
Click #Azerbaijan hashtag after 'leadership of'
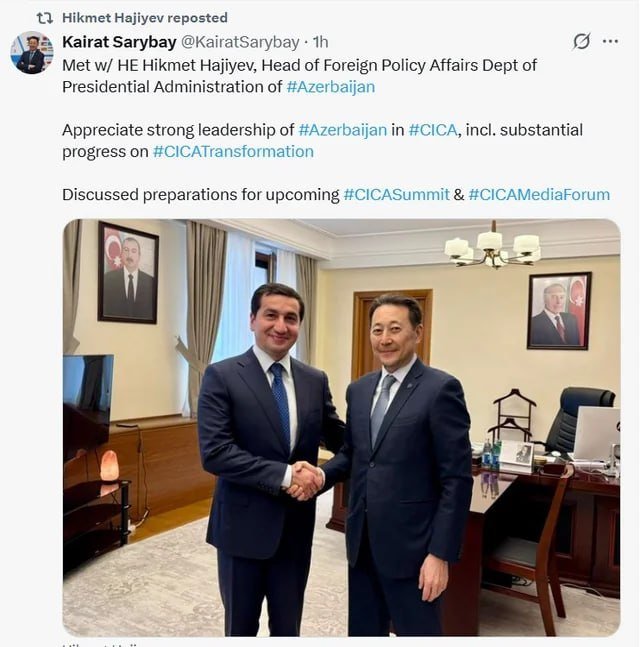coord(342,130)
